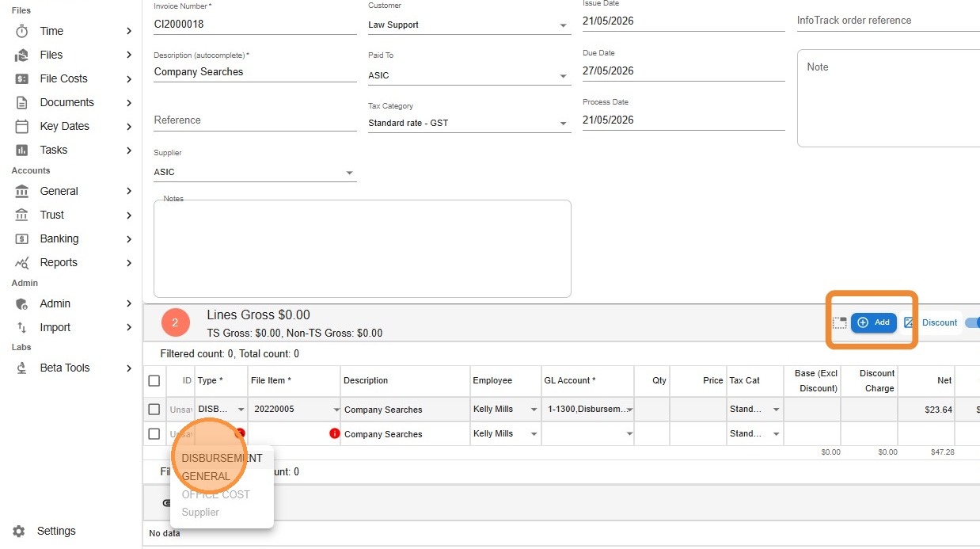The height and width of the screenshot is (549, 980).
Task: Click the Invoice Number field CI2000018
Action: click(x=255, y=25)
